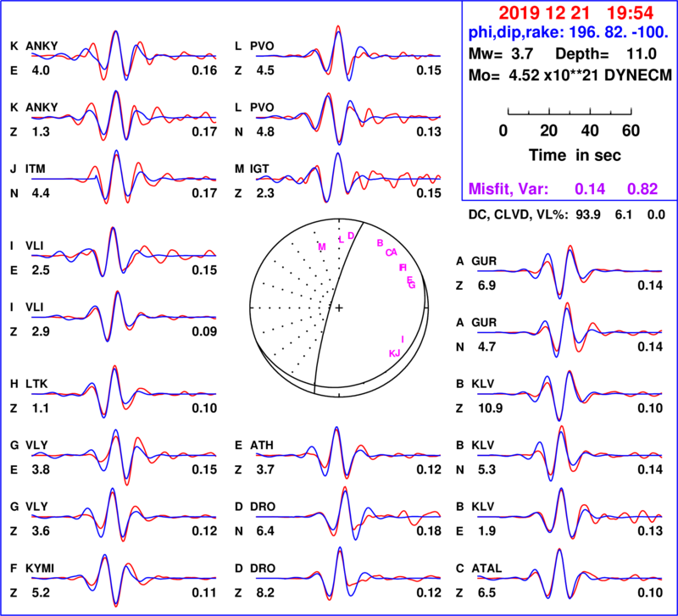This screenshot has width=678, height=616.
Task: Select the bottom waveform in the left column
Action: 123,579
